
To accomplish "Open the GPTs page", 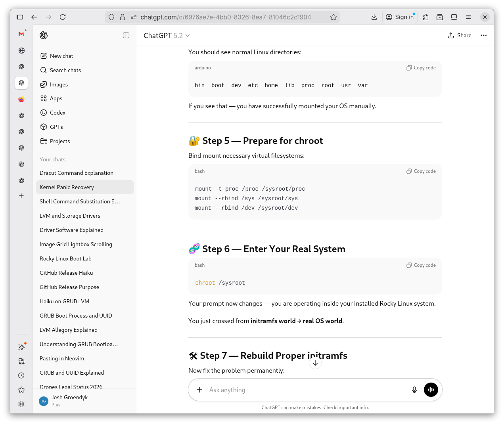I will tap(56, 127).
